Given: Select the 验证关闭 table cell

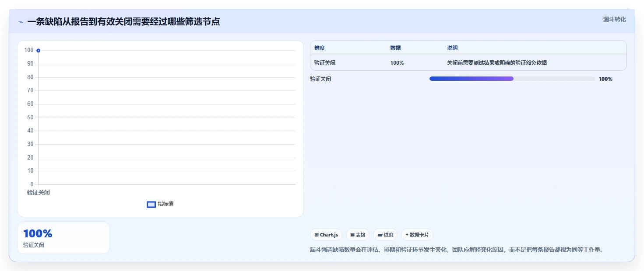Looking at the screenshot, I should (325, 63).
